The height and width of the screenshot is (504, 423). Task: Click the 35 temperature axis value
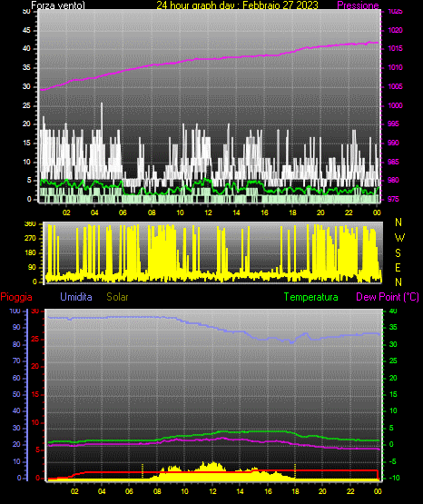coord(393,327)
